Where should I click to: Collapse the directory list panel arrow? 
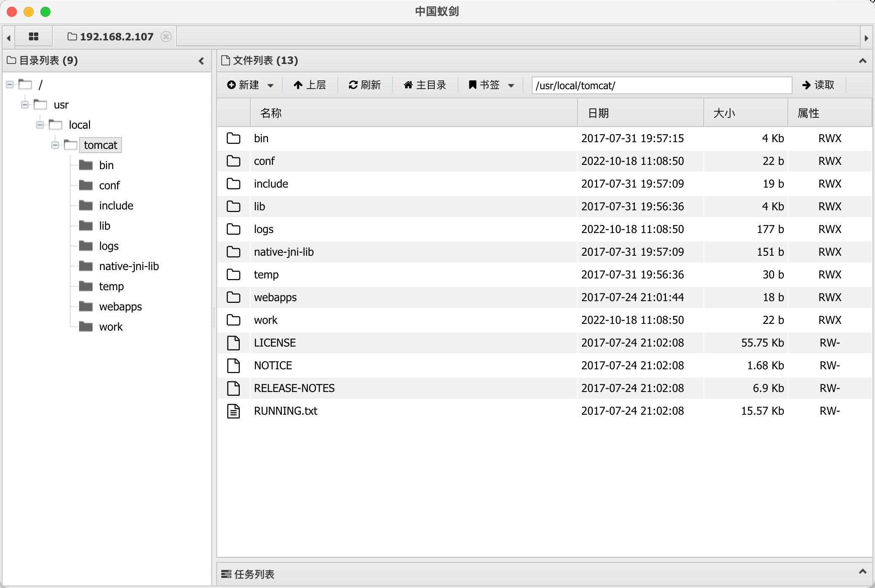202,61
